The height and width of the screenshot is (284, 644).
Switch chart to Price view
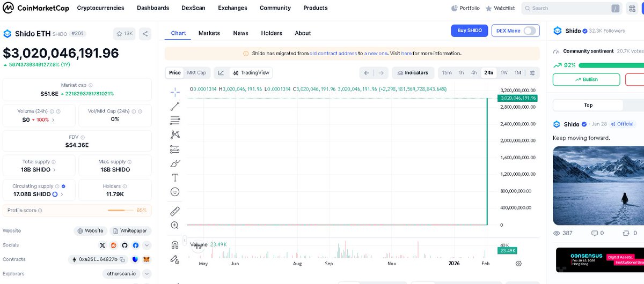pyautogui.click(x=175, y=73)
